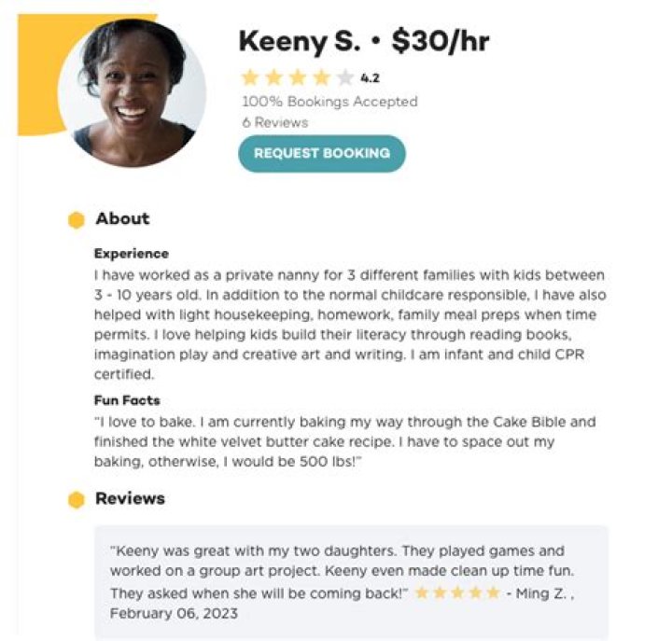Screen dimensions: 672x641
Task: Click the 100% Bookings Accepted text
Action: pyautogui.click(x=329, y=102)
